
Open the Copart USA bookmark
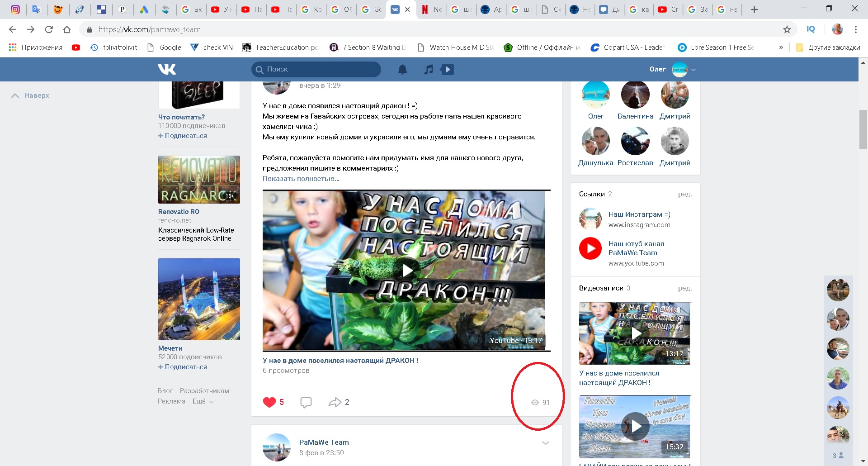[x=628, y=48]
